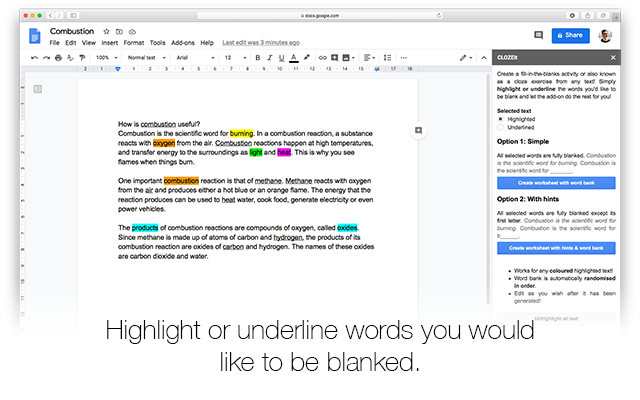Open the Format menu

[133, 43]
